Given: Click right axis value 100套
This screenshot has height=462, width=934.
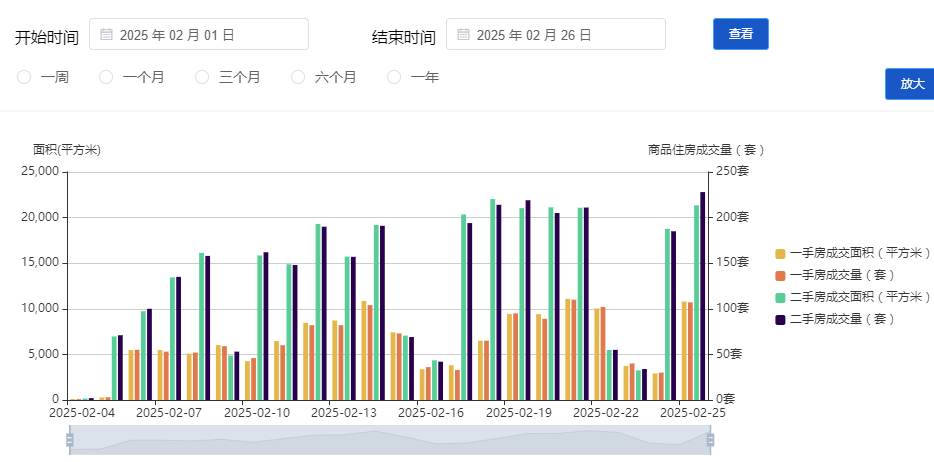Looking at the screenshot, I should (x=731, y=308).
